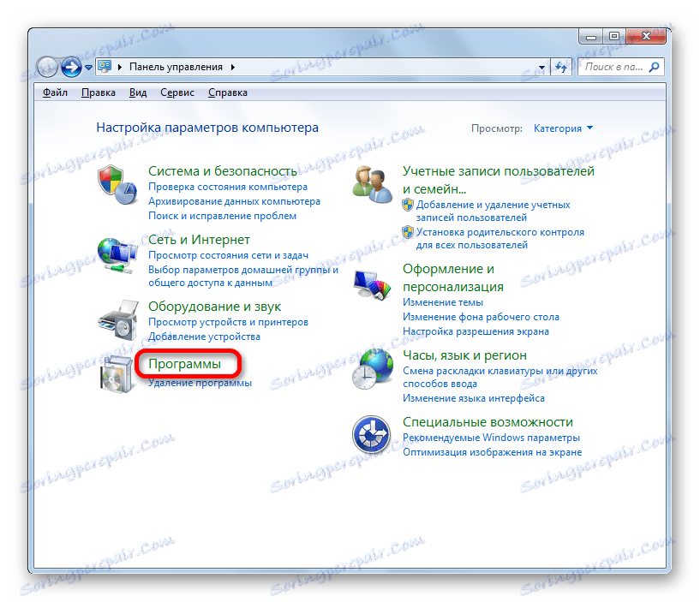Click Проверка состояния компьютера link

point(228,187)
